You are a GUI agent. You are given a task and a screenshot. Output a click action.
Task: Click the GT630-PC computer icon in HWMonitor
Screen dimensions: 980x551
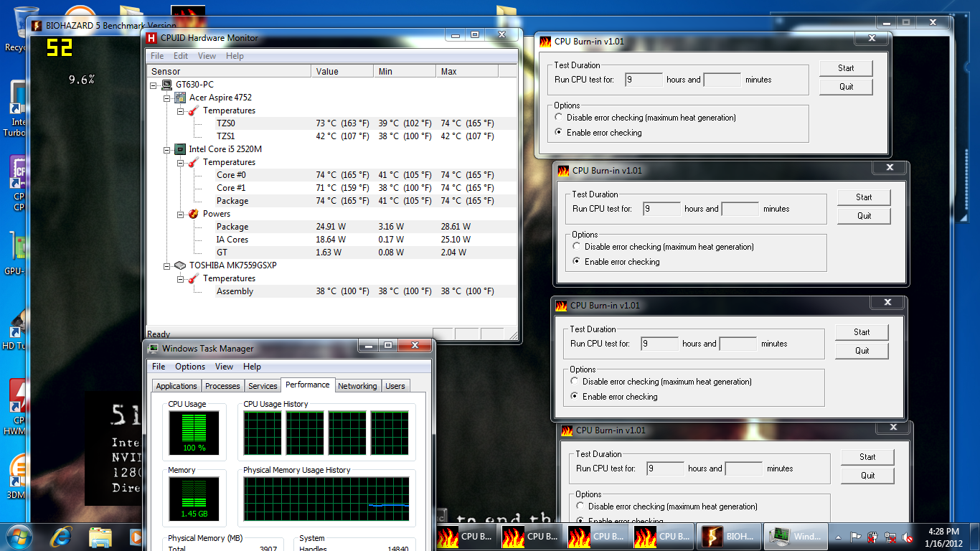167,85
